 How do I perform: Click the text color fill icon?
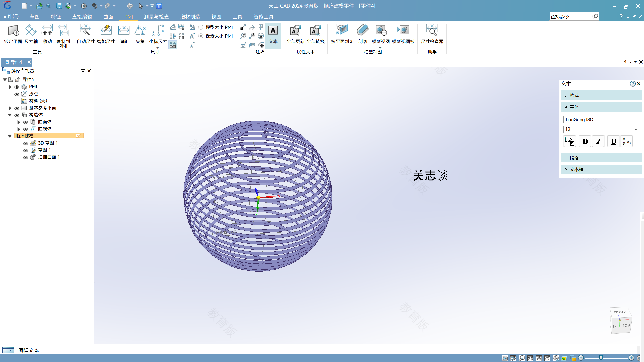coord(570,141)
